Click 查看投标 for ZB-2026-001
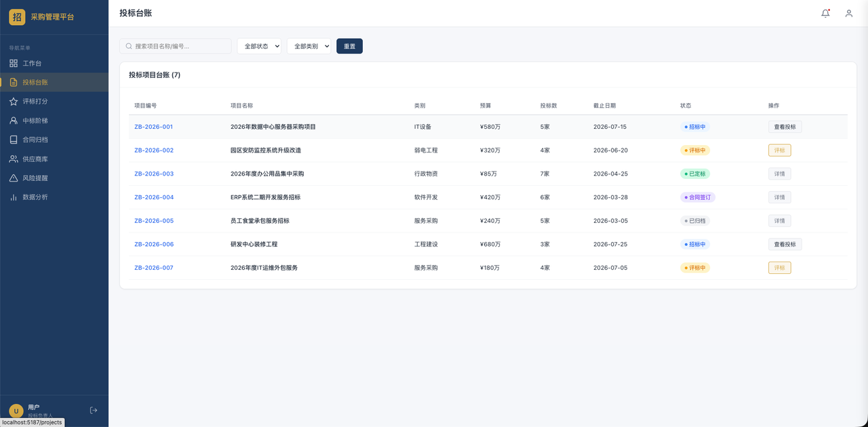868x427 pixels. point(785,127)
